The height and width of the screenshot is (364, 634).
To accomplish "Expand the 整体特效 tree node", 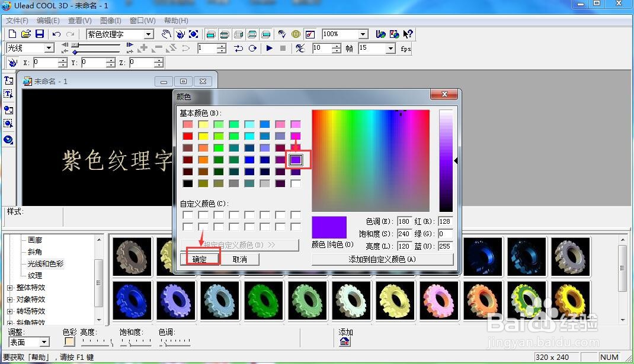I will [x=10, y=288].
